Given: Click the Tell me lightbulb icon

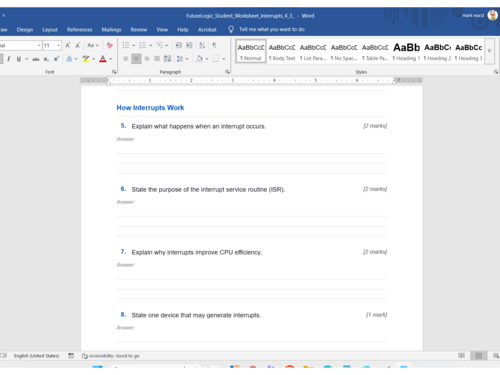Looking at the screenshot, I should [x=231, y=29].
